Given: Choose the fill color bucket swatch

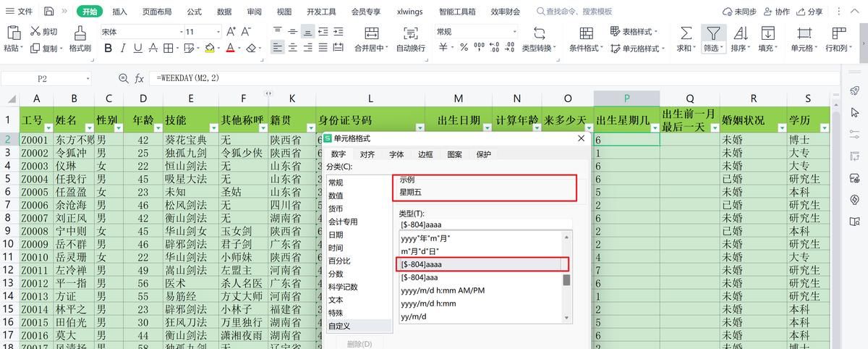Looking at the screenshot, I should pos(210,48).
